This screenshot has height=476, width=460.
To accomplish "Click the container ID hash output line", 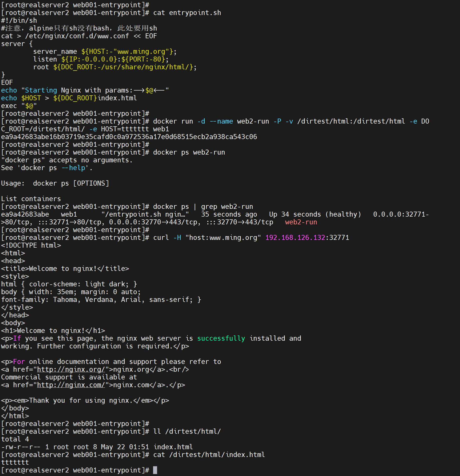I will coord(129,137).
